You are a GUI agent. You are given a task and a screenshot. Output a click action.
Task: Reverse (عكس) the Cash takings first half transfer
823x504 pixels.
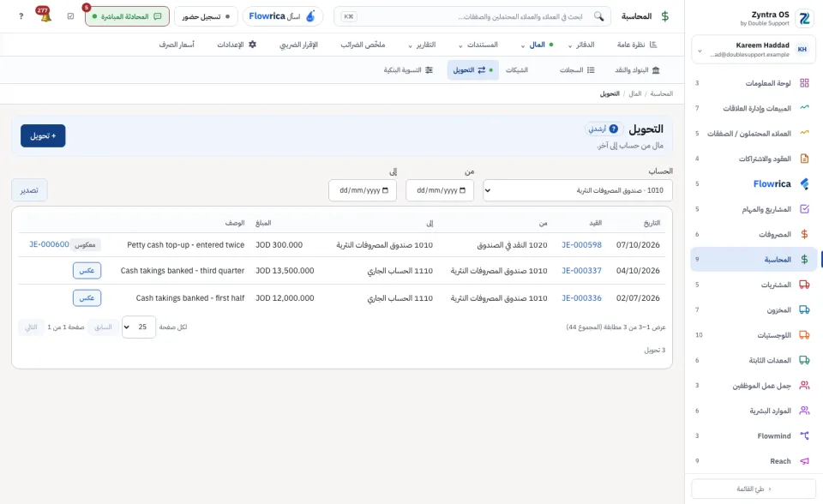[x=87, y=297]
